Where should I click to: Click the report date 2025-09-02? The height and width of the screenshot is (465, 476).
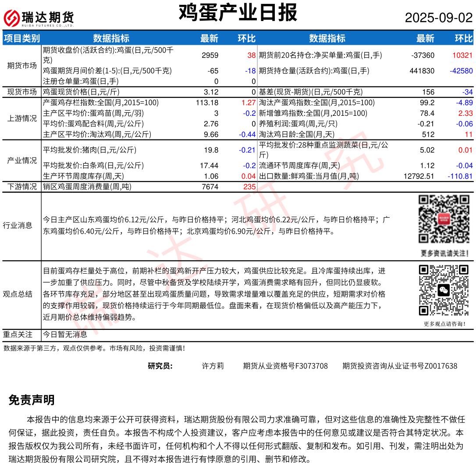click(438, 18)
